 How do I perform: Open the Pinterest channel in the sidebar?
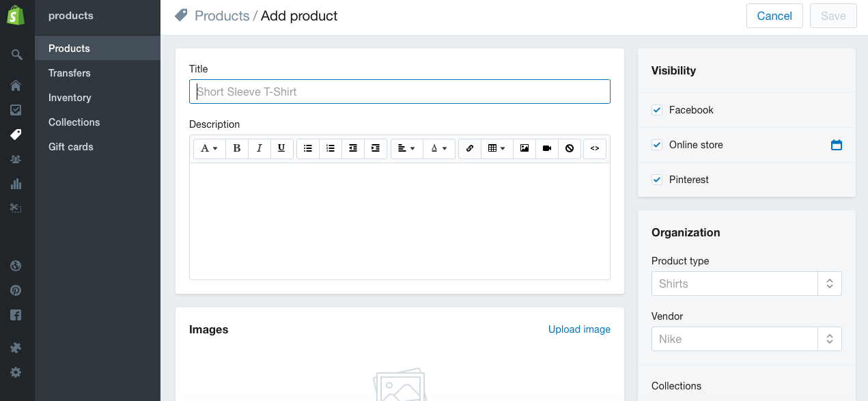click(x=16, y=290)
